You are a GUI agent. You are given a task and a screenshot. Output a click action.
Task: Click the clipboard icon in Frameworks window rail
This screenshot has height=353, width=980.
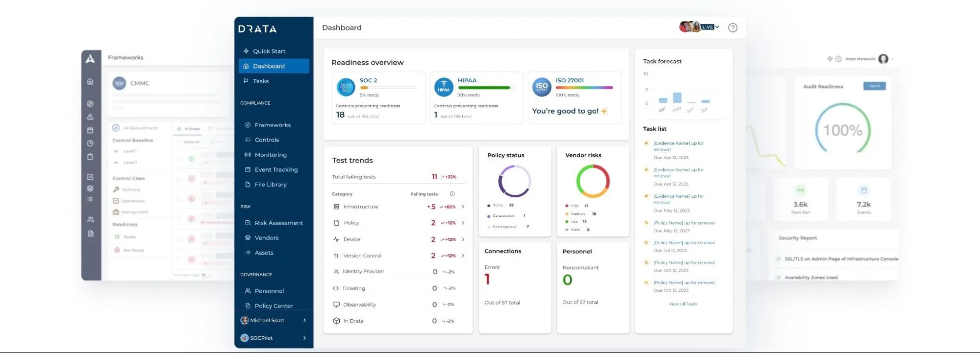90,157
